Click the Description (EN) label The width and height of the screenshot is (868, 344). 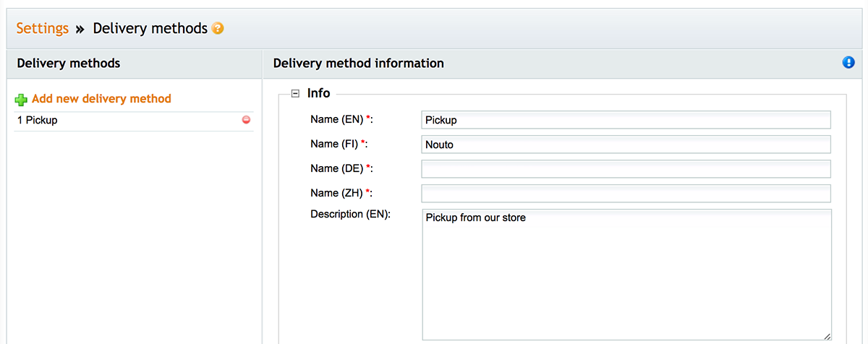351,214
